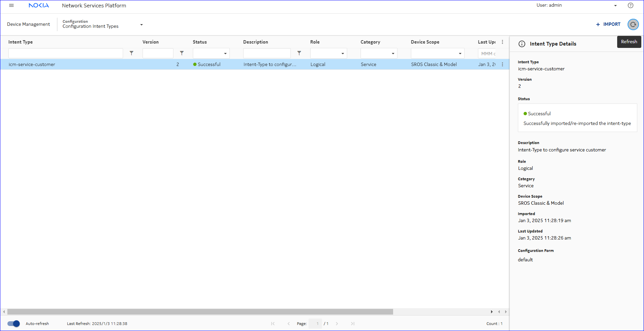This screenshot has width=644, height=331.
Task: Click the Intent Type column filter icon
Action: tap(131, 53)
